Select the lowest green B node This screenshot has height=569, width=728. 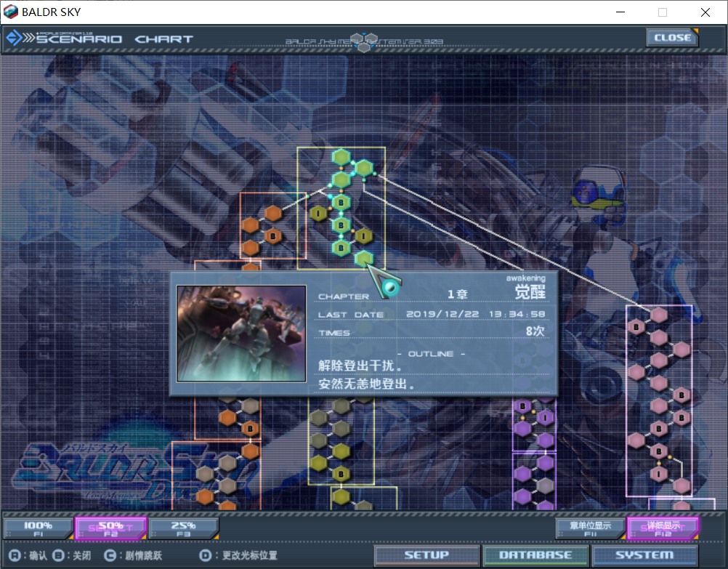coord(341,248)
